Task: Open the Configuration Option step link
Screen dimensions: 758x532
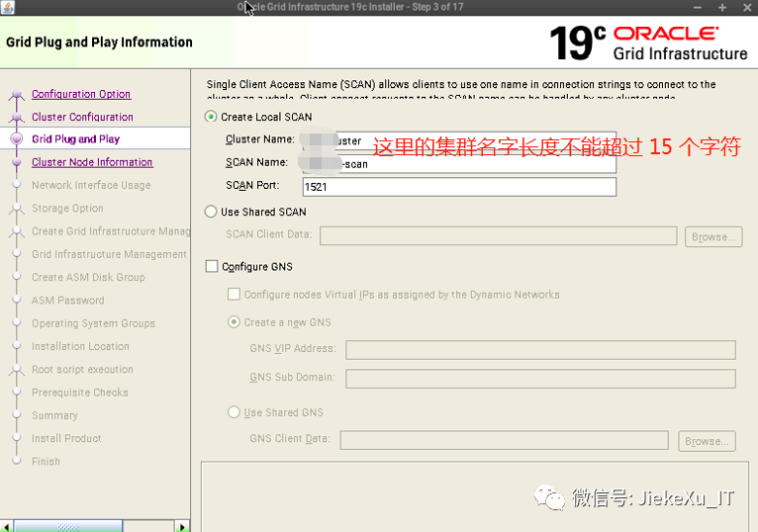Action: (81, 94)
